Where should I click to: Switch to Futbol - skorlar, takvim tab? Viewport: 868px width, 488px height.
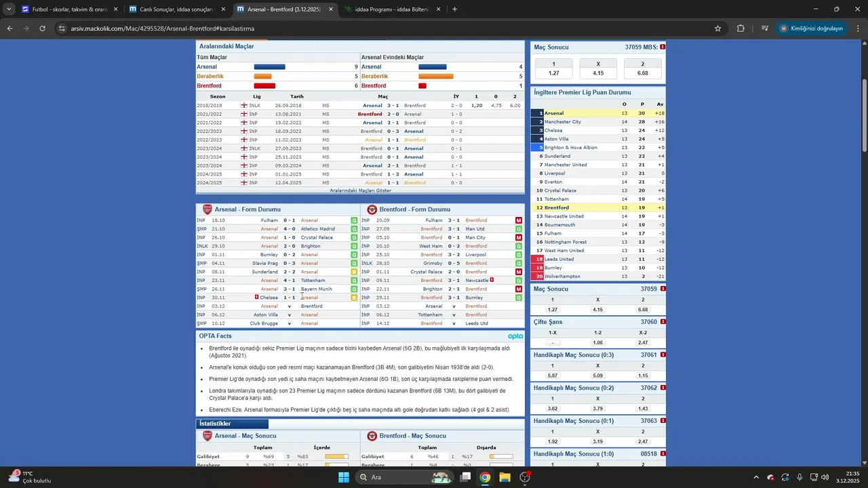tap(70, 9)
